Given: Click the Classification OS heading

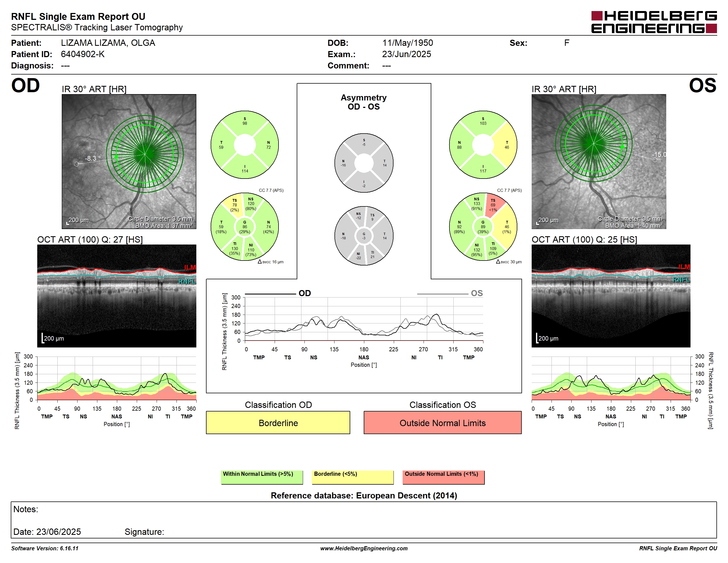Looking at the screenshot, I should coord(443,405).
